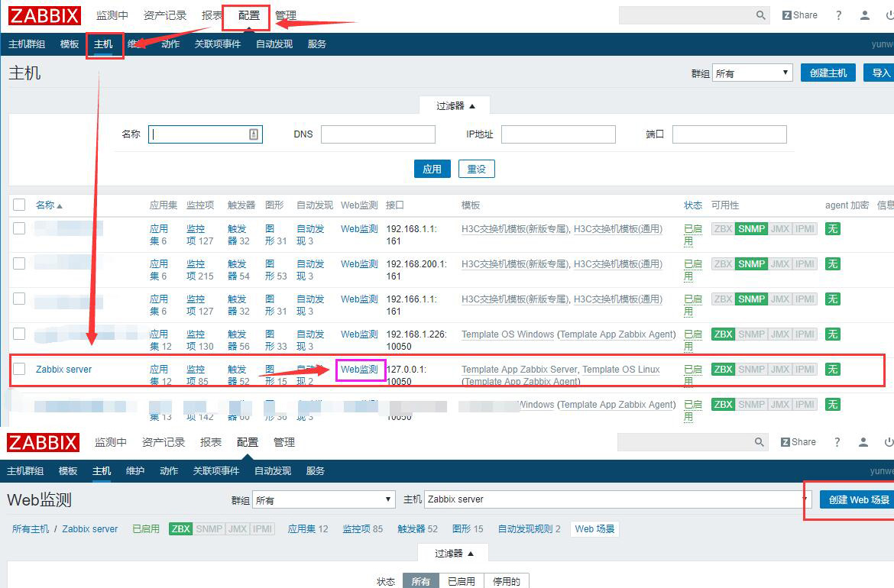The image size is (894, 588).
Task: Tick the checkbox for the 192.168.200.1 host row
Action: 19,263
